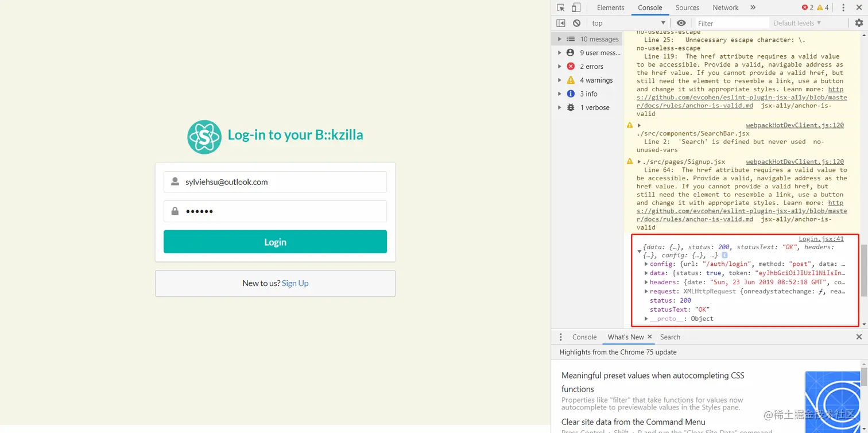Viewport: 868px width, 433px height.
Task: Select the verbose bug icon in sidebar
Action: [571, 107]
